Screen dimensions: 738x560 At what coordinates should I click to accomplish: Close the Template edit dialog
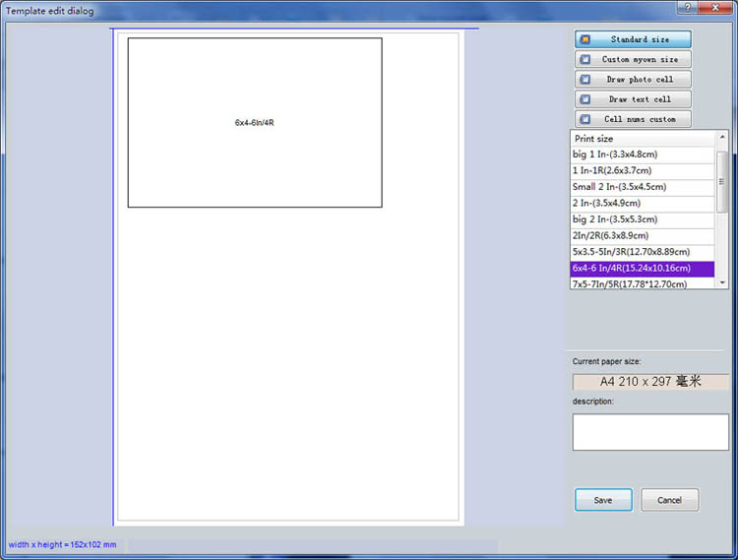713,8
